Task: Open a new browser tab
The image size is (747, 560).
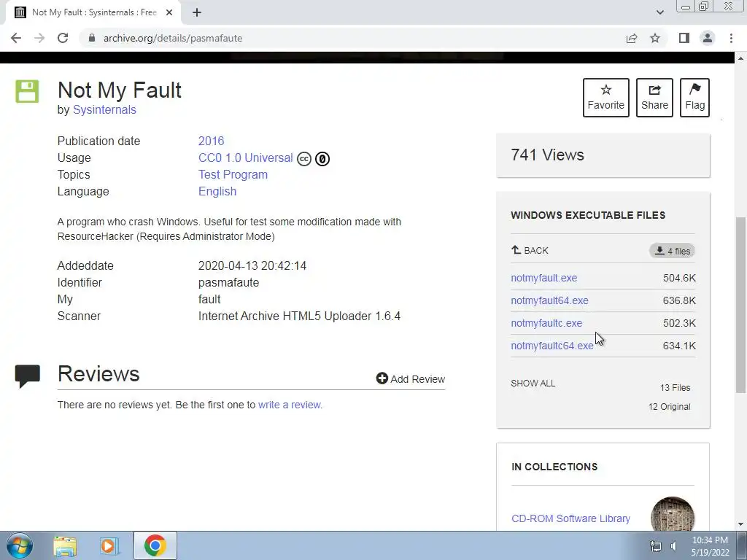Action: click(197, 12)
